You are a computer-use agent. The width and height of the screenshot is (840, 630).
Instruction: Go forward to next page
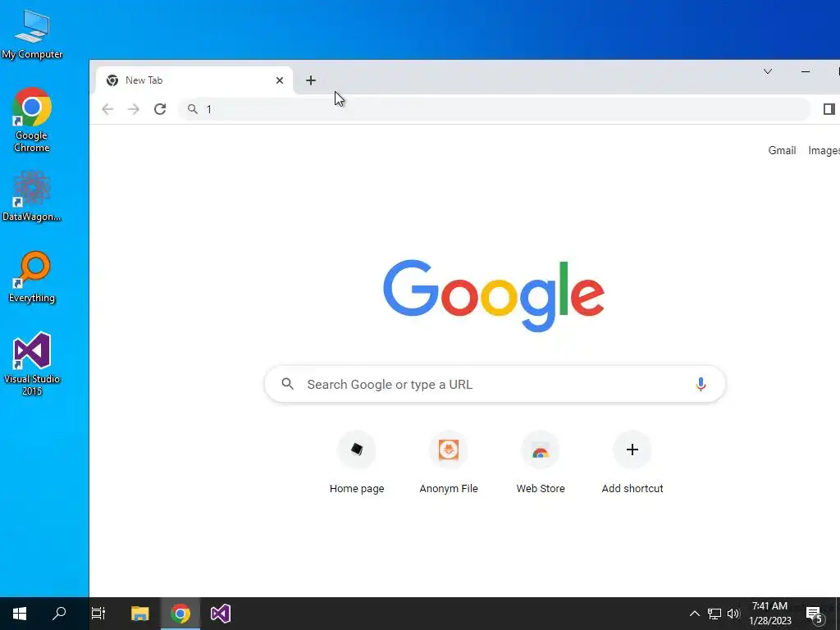134,109
